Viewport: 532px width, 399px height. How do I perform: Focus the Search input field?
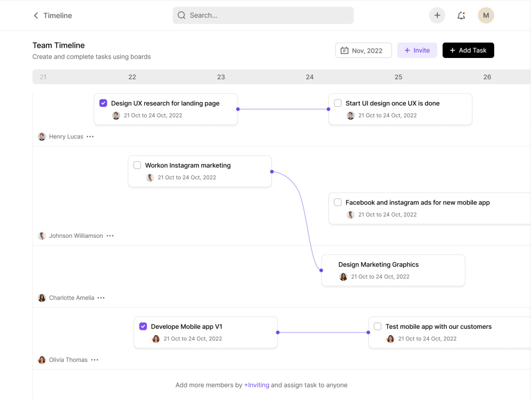point(263,15)
